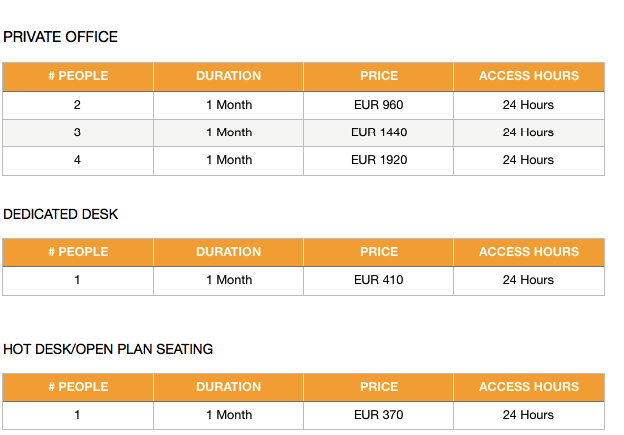Click the PRIVATE OFFICE heading
624x435 pixels.
[60, 37]
